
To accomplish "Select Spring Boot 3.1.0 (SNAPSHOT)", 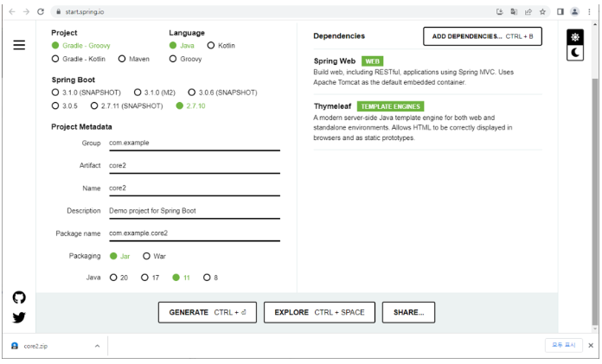I will (x=86, y=93).
